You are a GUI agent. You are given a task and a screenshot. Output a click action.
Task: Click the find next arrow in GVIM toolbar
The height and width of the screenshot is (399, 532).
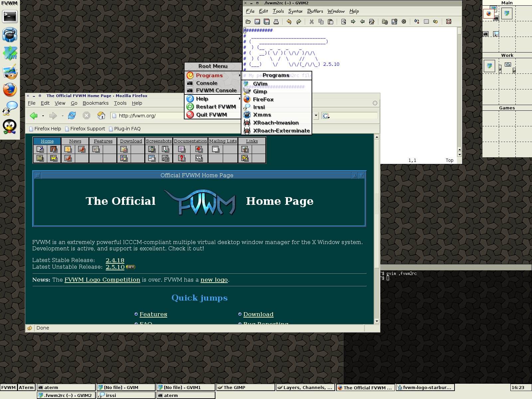pyautogui.click(x=353, y=22)
